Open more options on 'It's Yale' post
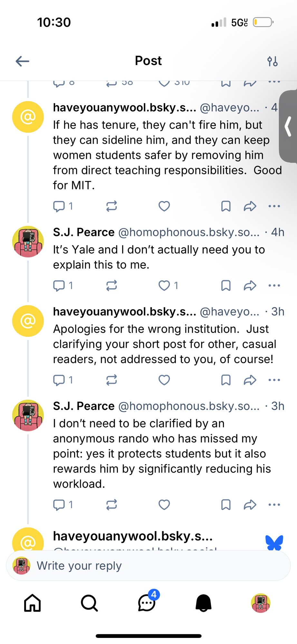This screenshot has width=297, height=644. tap(274, 286)
